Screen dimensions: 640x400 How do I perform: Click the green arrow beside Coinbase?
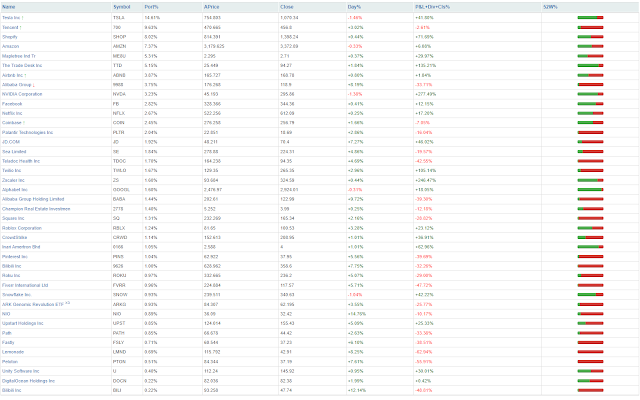coord(24,123)
